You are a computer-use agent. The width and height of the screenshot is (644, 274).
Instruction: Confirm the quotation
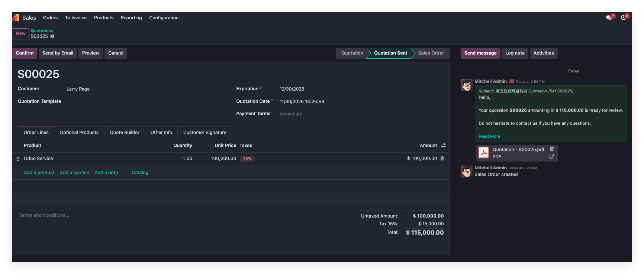coord(25,53)
